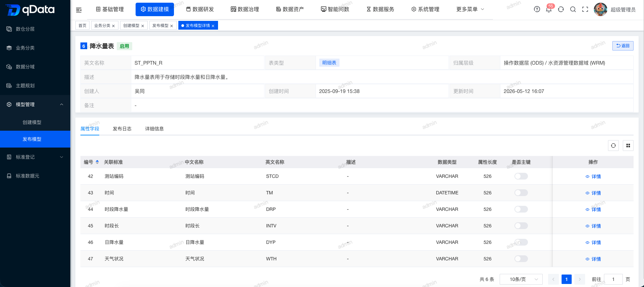Click the 启用 status tag
The width and height of the screenshot is (644, 287).
point(124,46)
